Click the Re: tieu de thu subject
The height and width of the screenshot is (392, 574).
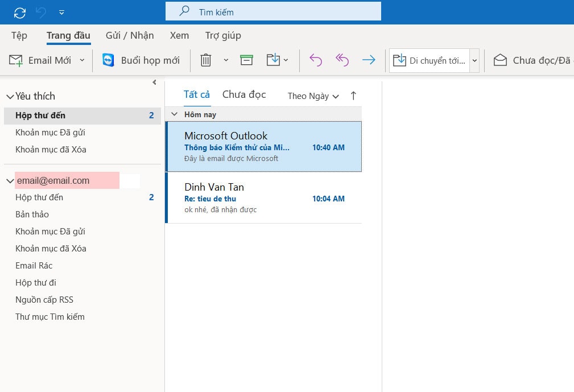click(x=210, y=199)
